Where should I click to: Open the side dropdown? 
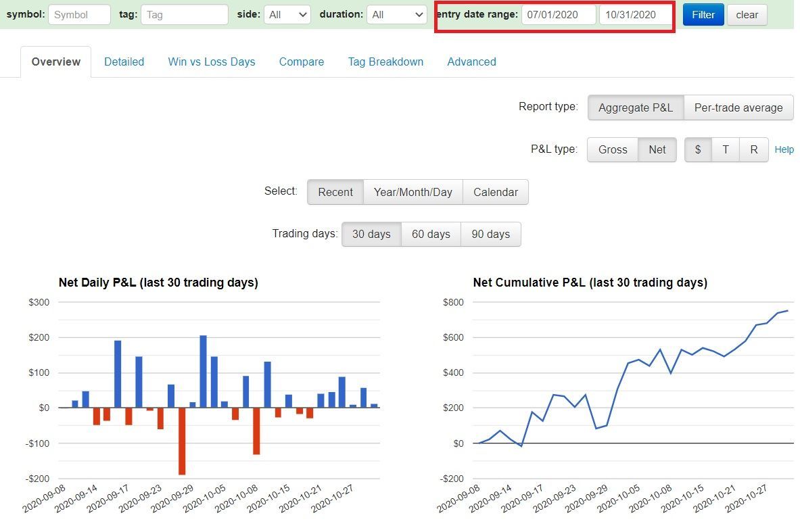point(287,15)
